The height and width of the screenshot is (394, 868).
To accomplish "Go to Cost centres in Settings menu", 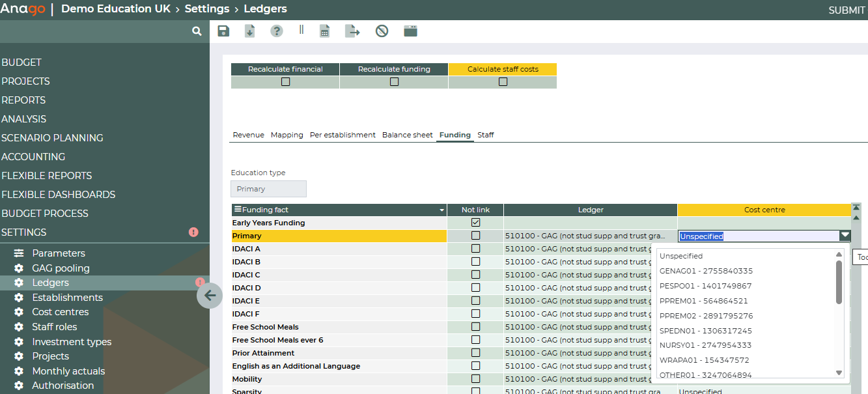I will coord(61,312).
